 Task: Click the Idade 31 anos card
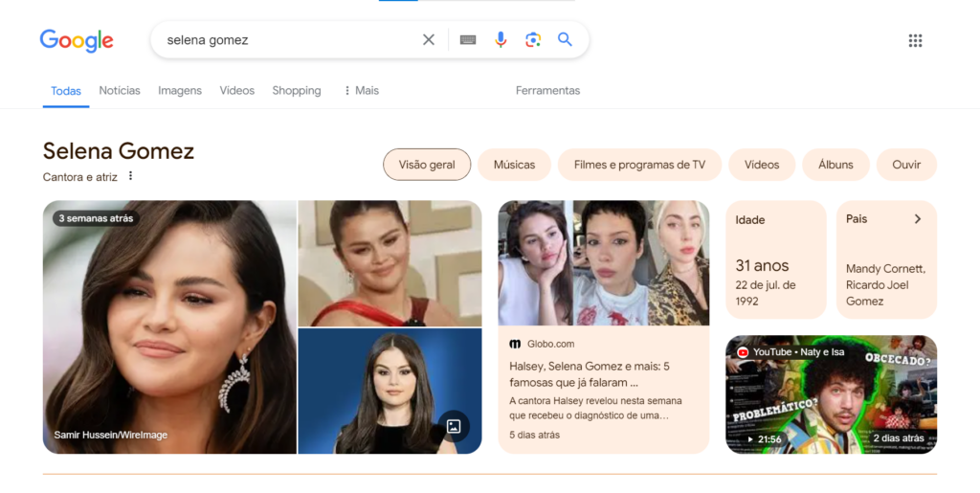coord(775,259)
